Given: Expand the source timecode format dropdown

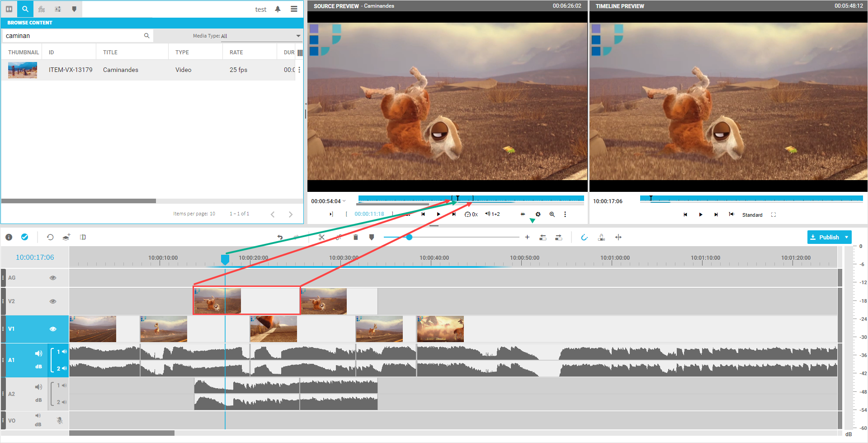Looking at the screenshot, I should [x=344, y=201].
